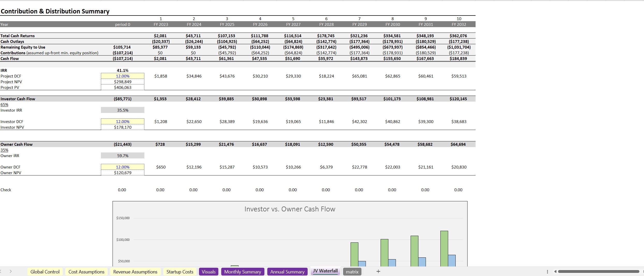Open the Revenue Assumptions sheet

[x=135, y=272]
